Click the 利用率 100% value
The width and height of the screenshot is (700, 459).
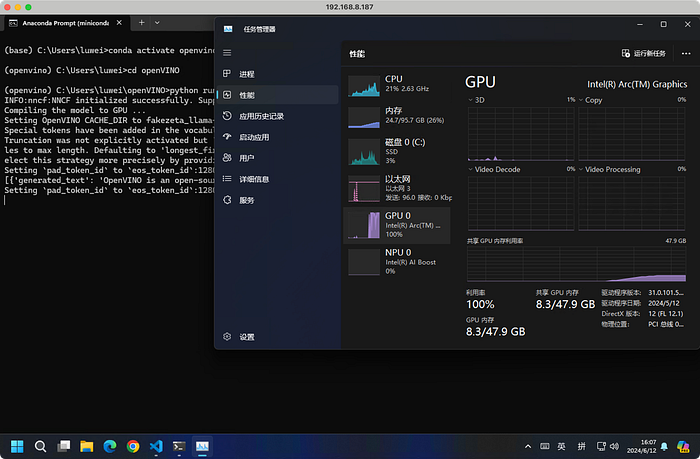(x=480, y=305)
